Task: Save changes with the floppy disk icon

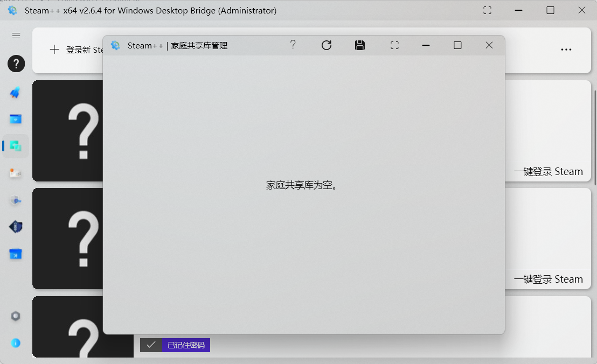Action: pyautogui.click(x=360, y=45)
